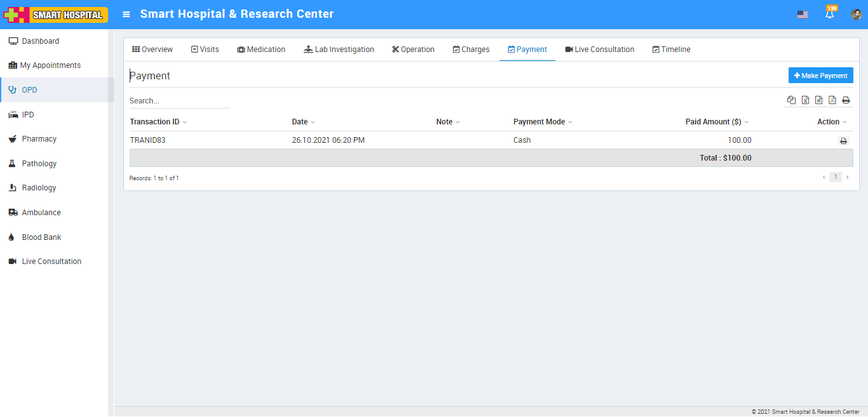Export the payment list as CSV

[x=818, y=100]
